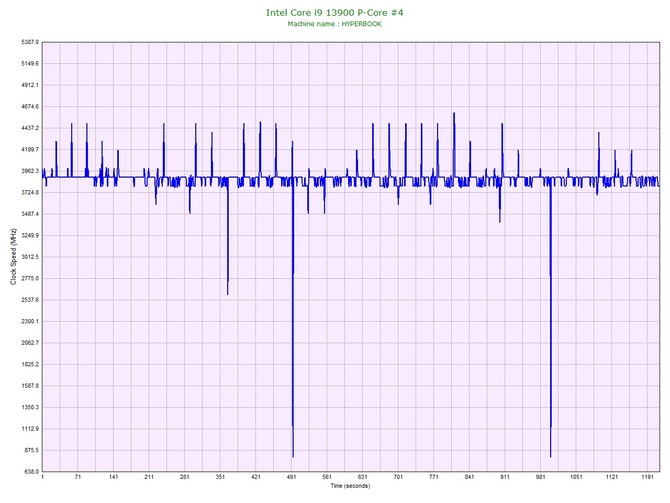Click the y-axis value 3487.4
This screenshot has width=670, height=503.
[x=30, y=214]
